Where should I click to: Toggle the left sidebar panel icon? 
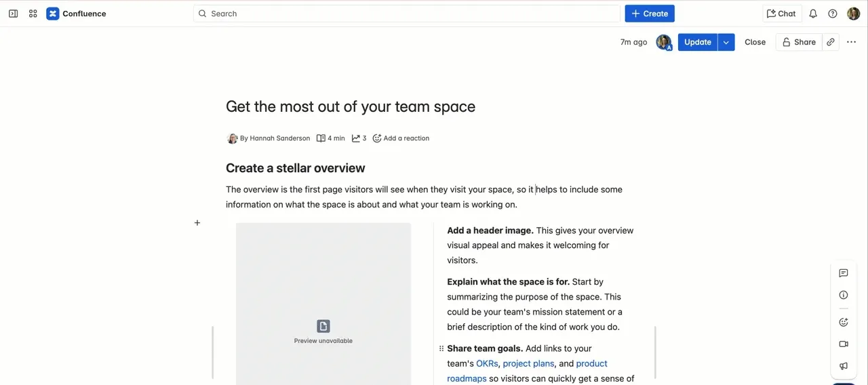coord(13,14)
